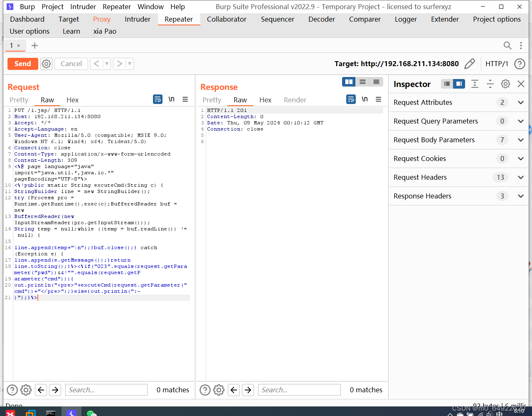The width and height of the screenshot is (532, 416).
Task: Switch request view to Hex
Action: point(72,100)
